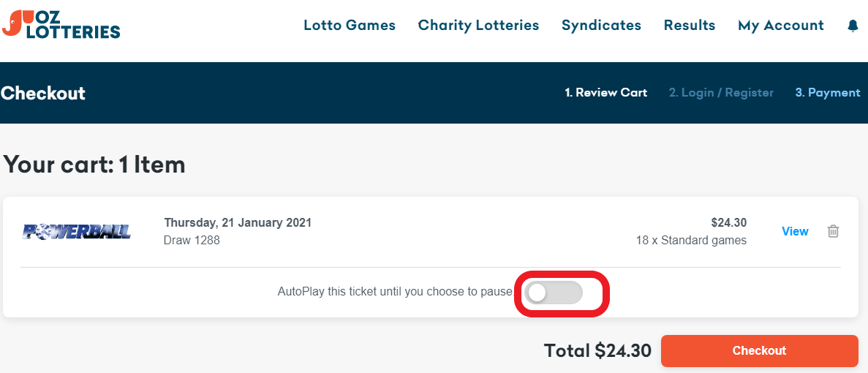Click the orange Checkout button

[760, 351]
